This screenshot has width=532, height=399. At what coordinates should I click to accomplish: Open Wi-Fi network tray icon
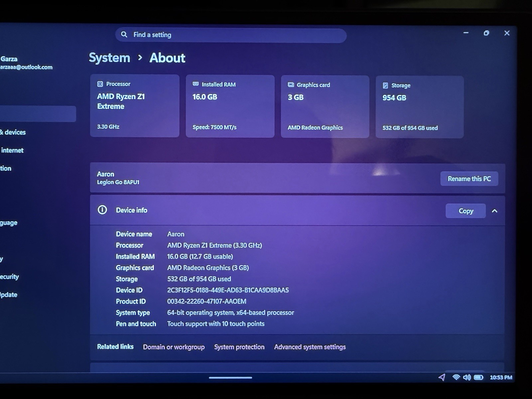[456, 377]
